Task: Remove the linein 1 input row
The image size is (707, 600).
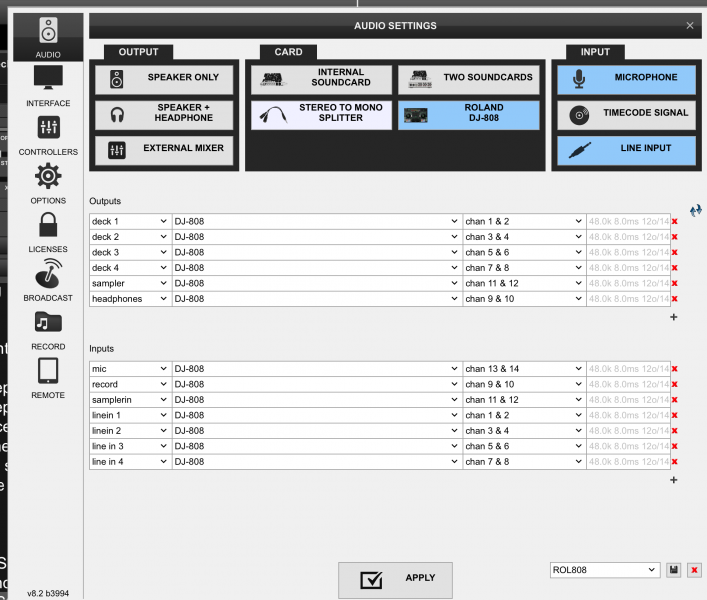Action: [x=675, y=415]
